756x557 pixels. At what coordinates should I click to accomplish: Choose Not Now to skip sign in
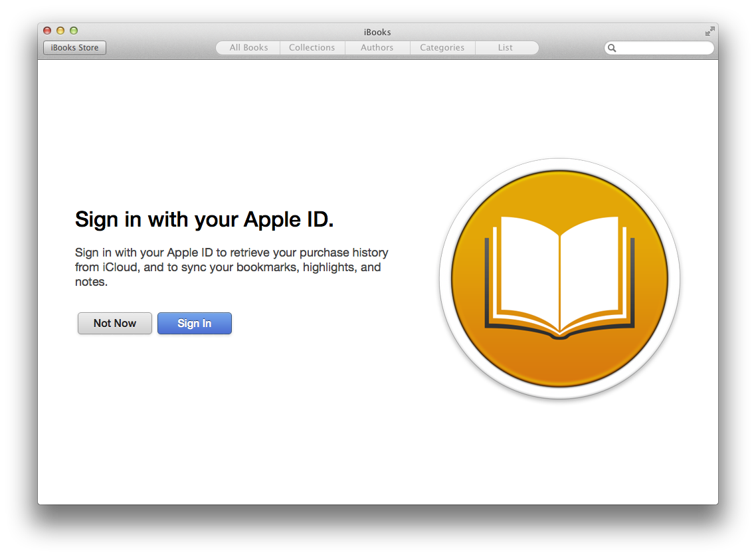pyautogui.click(x=115, y=323)
